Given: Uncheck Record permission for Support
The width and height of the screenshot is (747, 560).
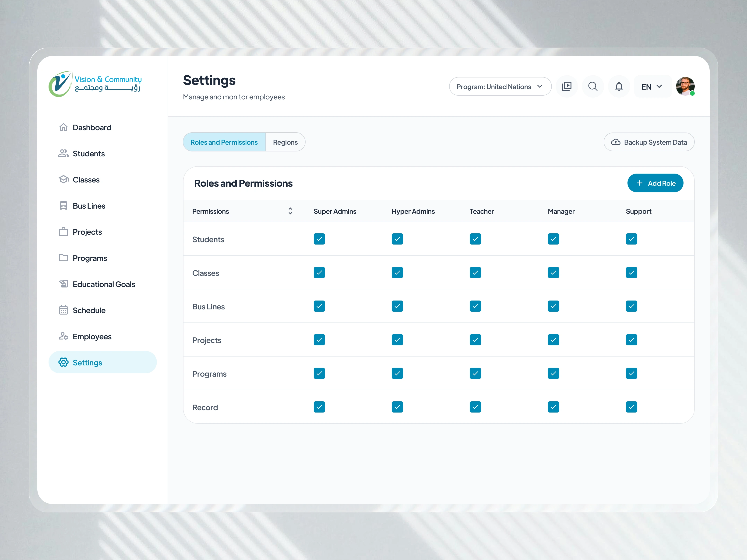Looking at the screenshot, I should 631,407.
